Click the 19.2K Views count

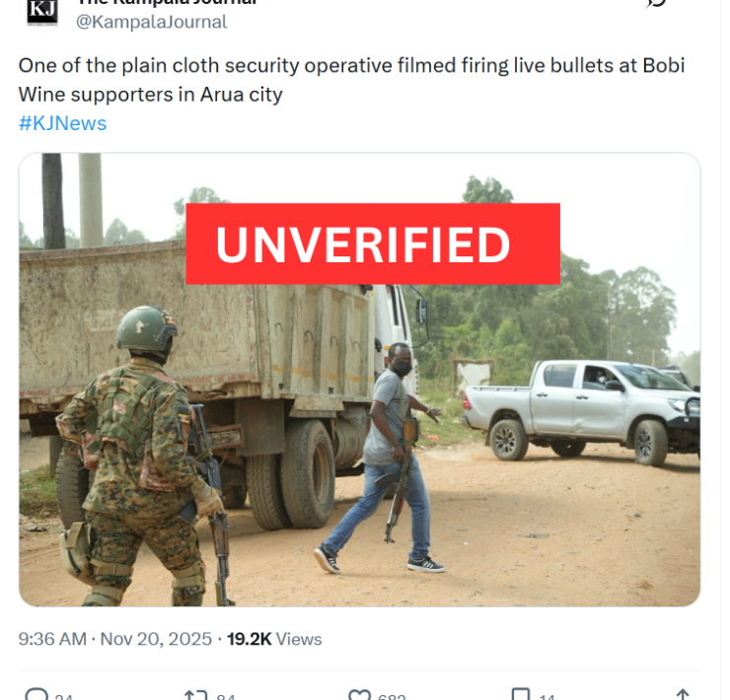point(274,639)
